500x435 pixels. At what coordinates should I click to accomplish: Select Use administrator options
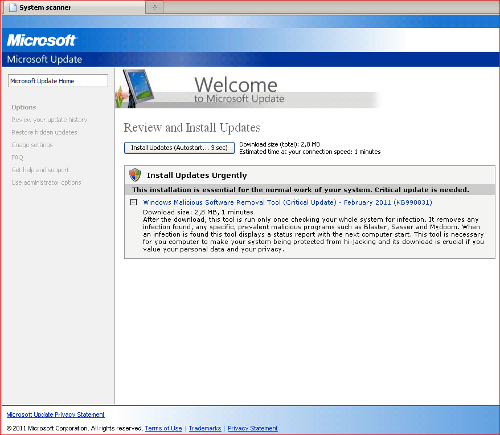click(46, 183)
